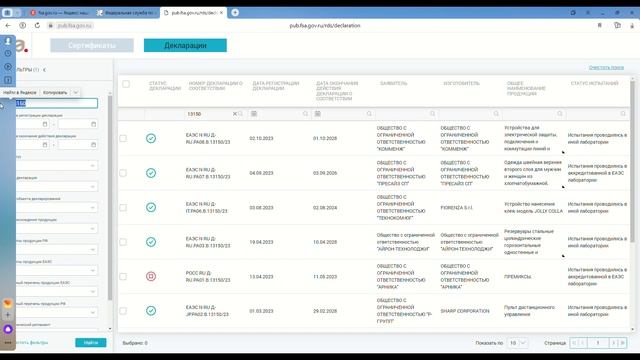
Task: Click status icon of ПРЕСАЙЗ ОП declaration row
Action: (x=151, y=173)
